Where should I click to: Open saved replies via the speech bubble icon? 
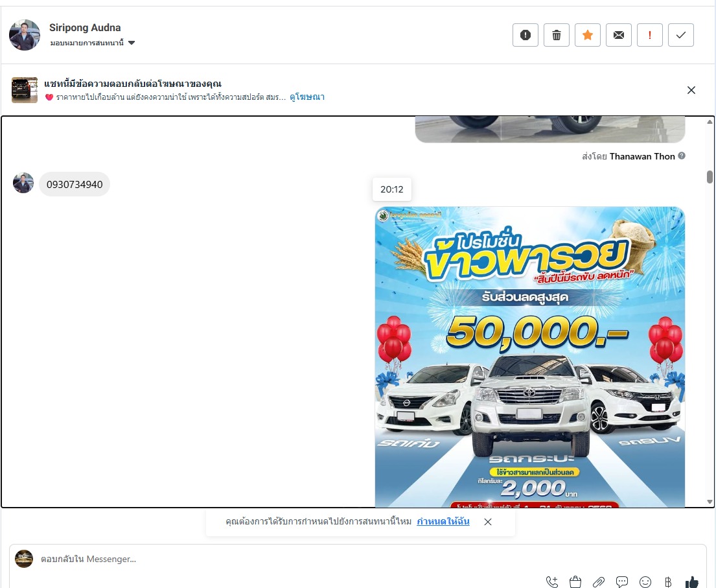622,582
